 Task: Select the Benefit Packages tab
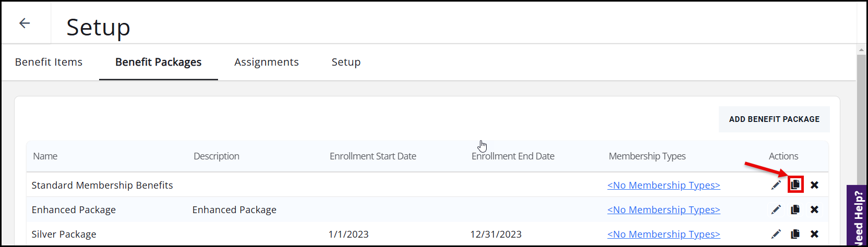(x=158, y=62)
